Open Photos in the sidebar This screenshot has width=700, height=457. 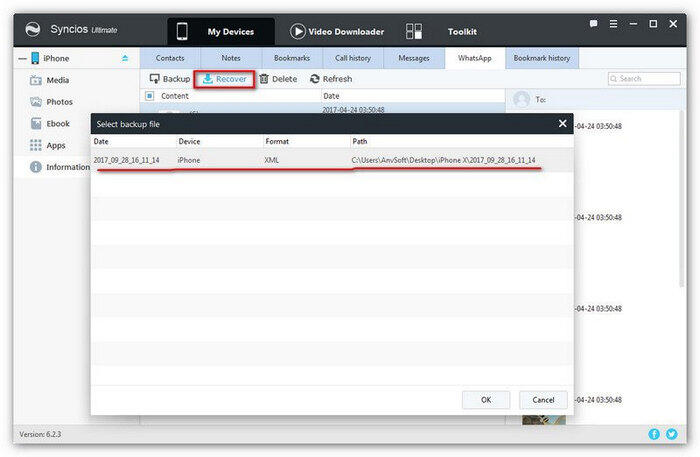pos(59,102)
